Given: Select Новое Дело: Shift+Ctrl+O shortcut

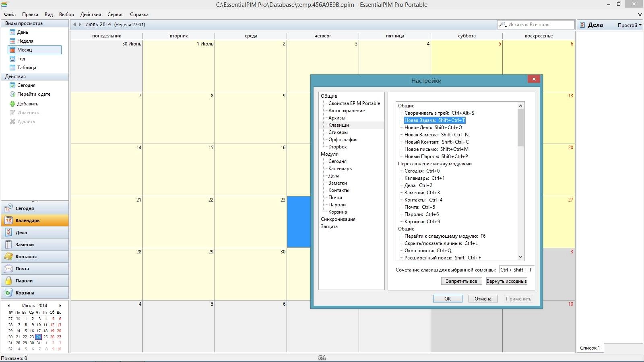Looking at the screenshot, I should pos(433,128).
